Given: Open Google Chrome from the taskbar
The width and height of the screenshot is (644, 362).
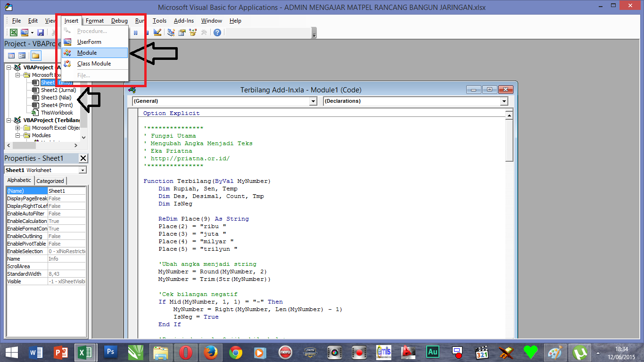Looking at the screenshot, I should (x=236, y=352).
